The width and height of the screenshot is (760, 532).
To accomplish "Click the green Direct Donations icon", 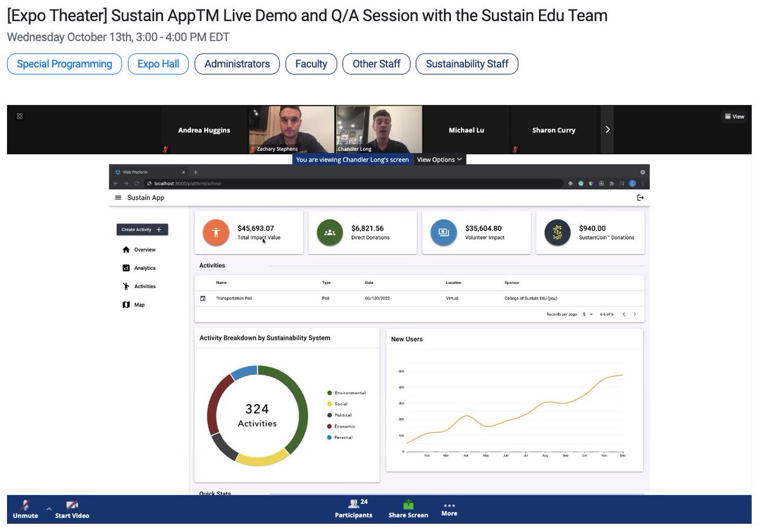I will coord(330,232).
